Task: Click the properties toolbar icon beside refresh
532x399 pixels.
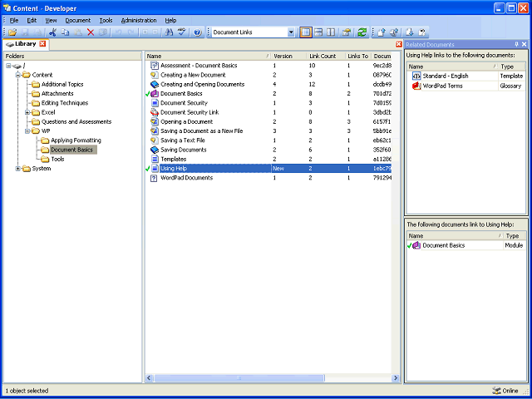Action: click(x=346, y=32)
